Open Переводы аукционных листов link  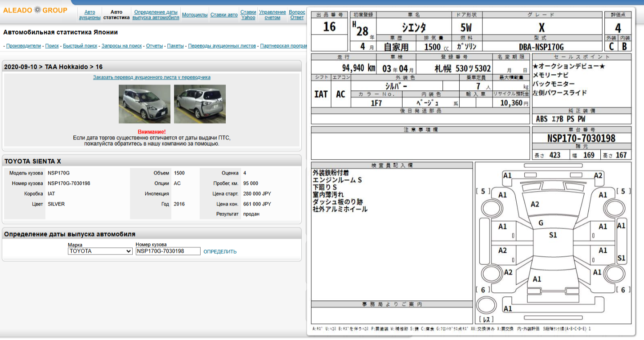pyautogui.click(x=222, y=46)
